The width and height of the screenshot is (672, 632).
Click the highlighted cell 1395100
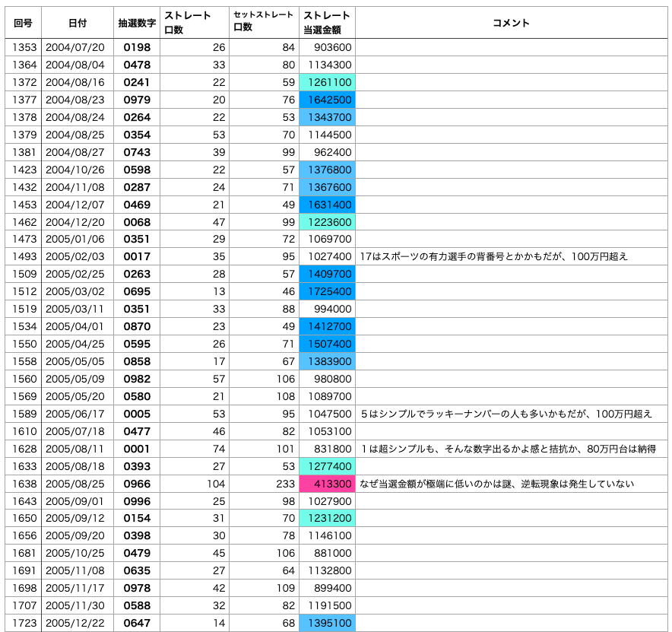click(327, 623)
